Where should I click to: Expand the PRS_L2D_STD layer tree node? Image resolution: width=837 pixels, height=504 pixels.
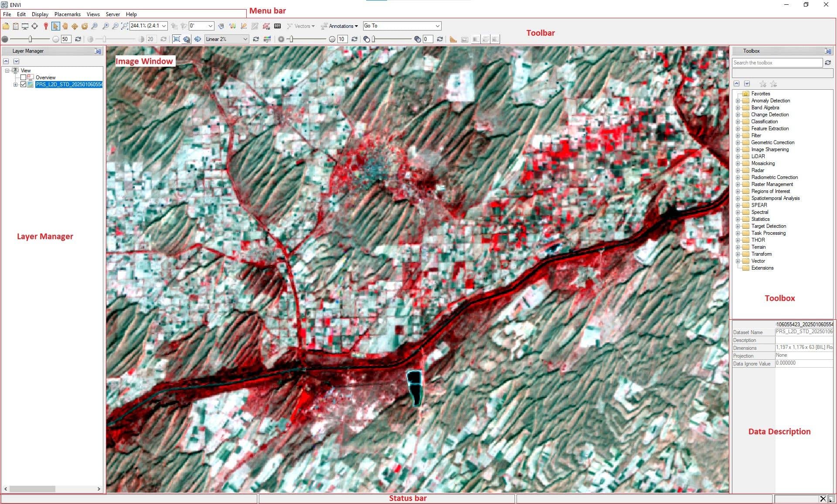15,85
